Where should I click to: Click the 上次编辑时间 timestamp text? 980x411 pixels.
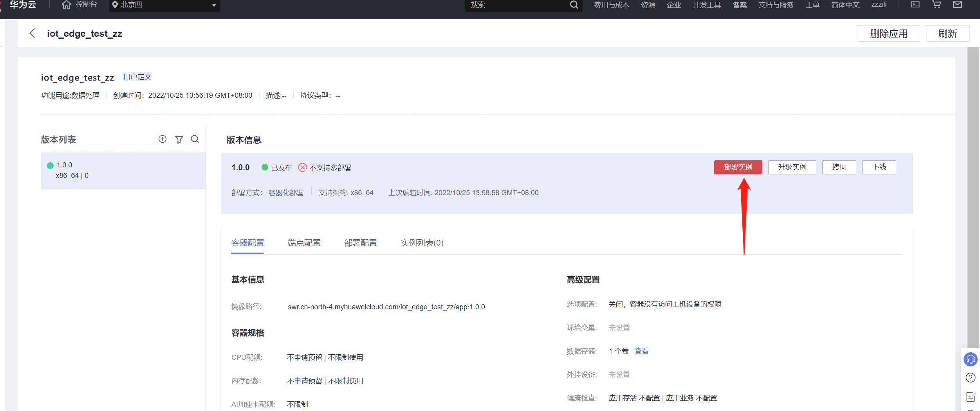(x=464, y=193)
